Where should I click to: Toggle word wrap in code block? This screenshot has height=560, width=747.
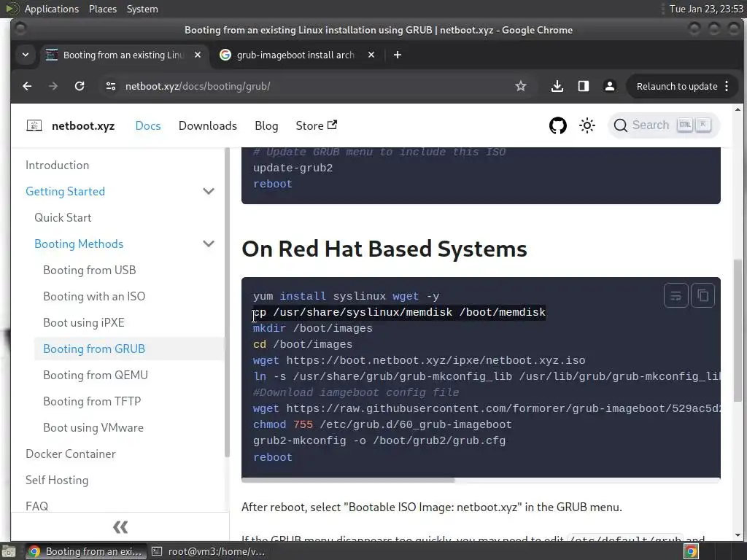(676, 296)
